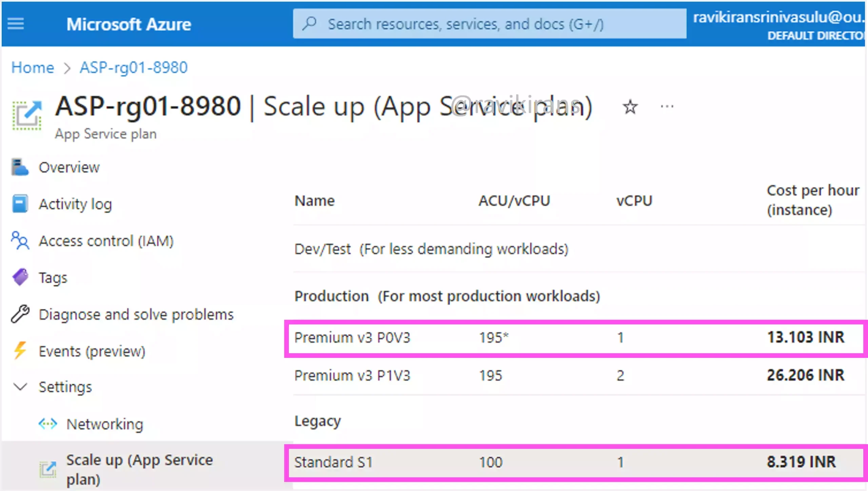The height and width of the screenshot is (491, 868).
Task: Go to Home breadcrumb
Action: coord(33,67)
